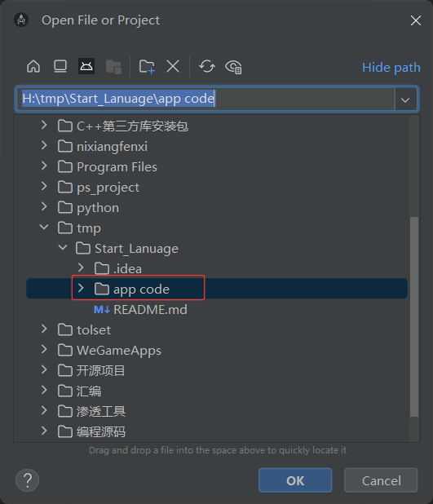Delete the selected item with the X icon
Viewport: 433px width, 504px height.
pos(173,67)
